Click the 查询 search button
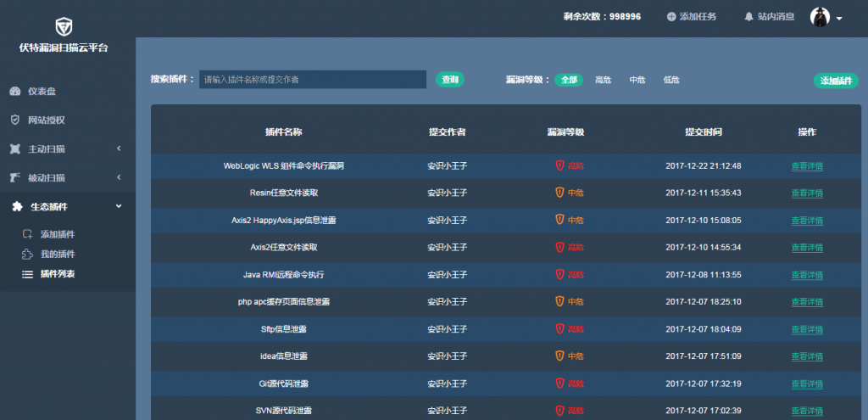Viewport: 868px width, 420px height. [450, 80]
